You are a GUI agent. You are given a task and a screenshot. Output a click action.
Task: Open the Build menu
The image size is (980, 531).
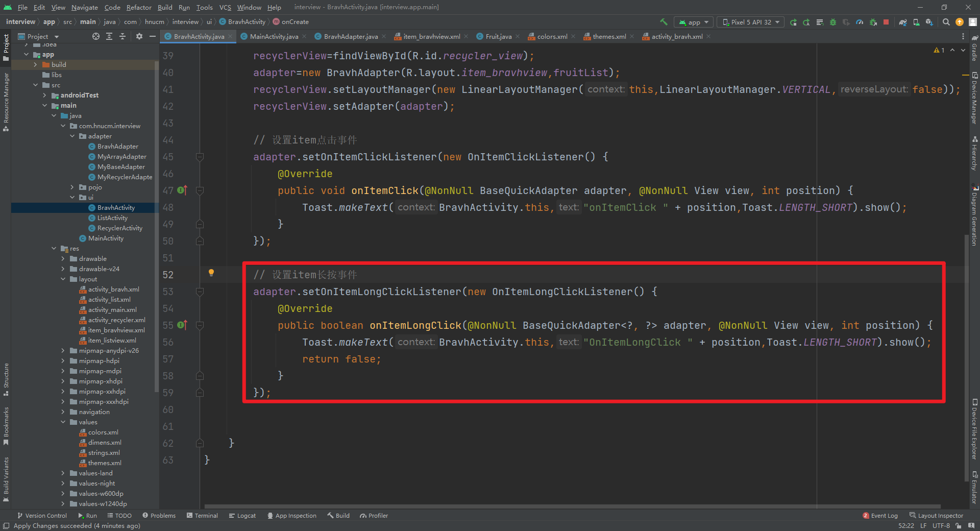pyautogui.click(x=165, y=7)
